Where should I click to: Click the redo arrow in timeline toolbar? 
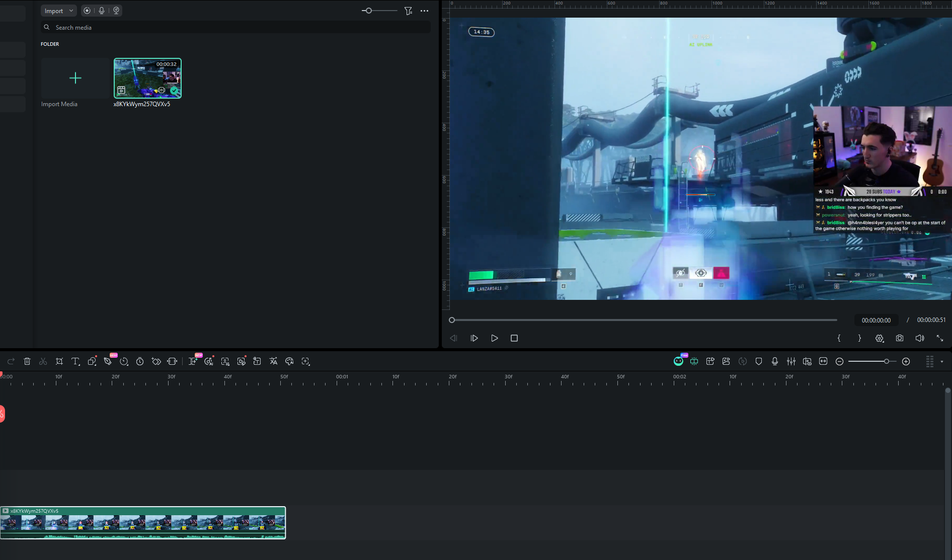[x=11, y=361]
